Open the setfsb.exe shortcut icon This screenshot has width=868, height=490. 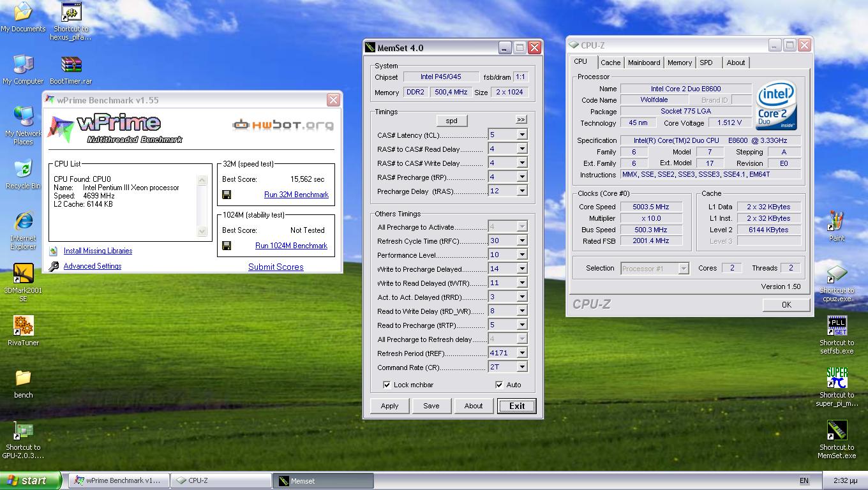(837, 326)
